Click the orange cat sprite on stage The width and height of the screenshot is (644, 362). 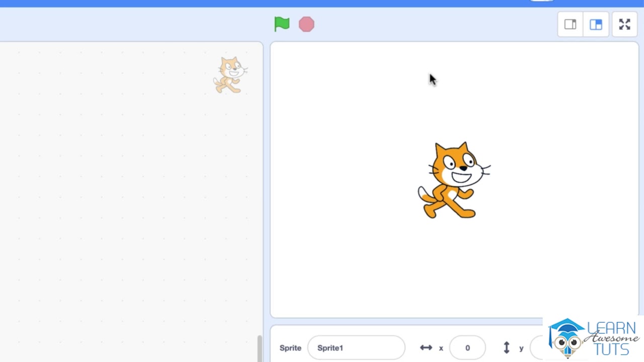pos(453,180)
